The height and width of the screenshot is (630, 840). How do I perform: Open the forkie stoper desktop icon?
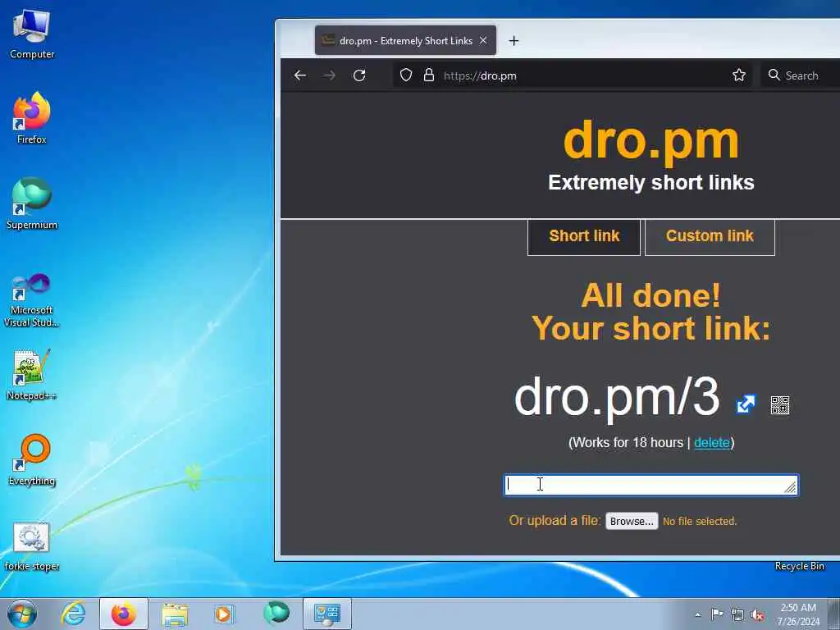pyautogui.click(x=32, y=546)
